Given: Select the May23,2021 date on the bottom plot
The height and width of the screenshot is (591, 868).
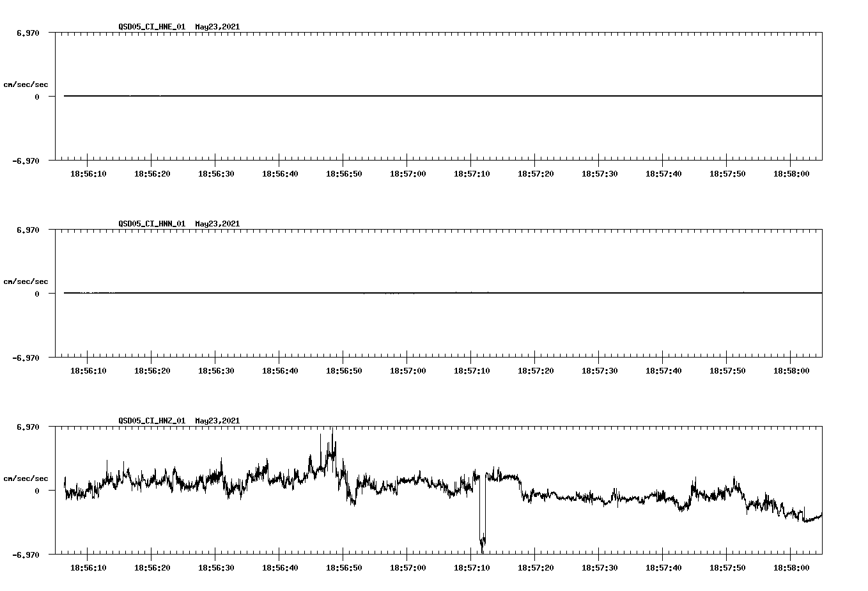Looking at the screenshot, I should (217, 421).
